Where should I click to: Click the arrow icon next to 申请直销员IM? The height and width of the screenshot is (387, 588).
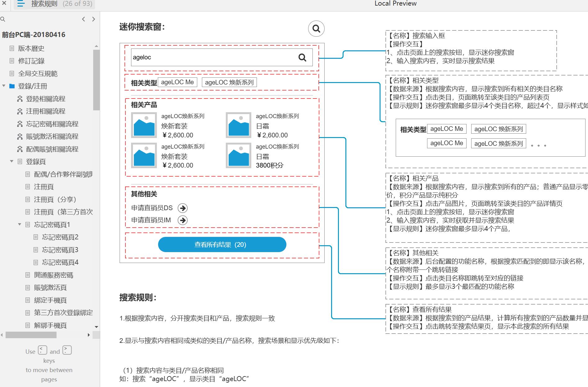(x=183, y=220)
